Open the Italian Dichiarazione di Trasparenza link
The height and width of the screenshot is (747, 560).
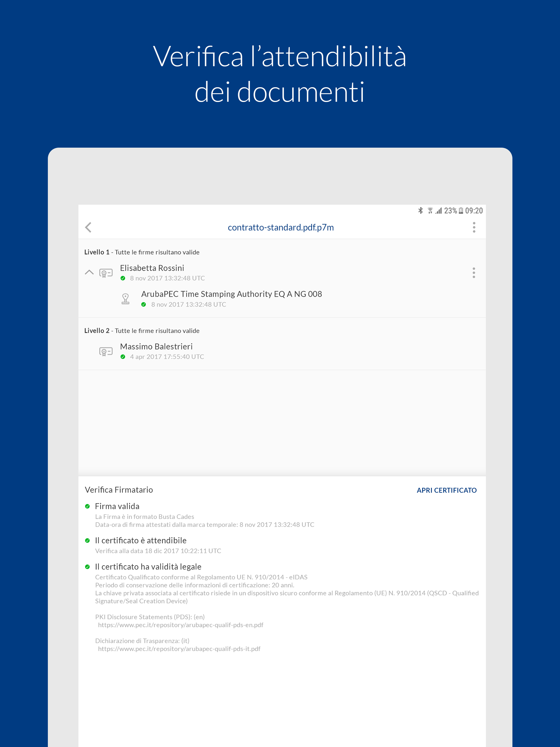pos(179,649)
